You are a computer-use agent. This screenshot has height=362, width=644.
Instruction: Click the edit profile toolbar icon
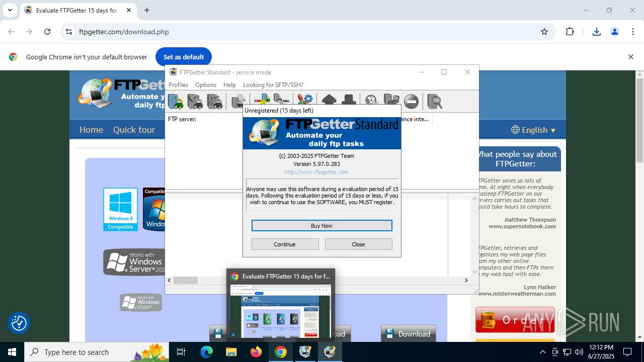(x=195, y=102)
